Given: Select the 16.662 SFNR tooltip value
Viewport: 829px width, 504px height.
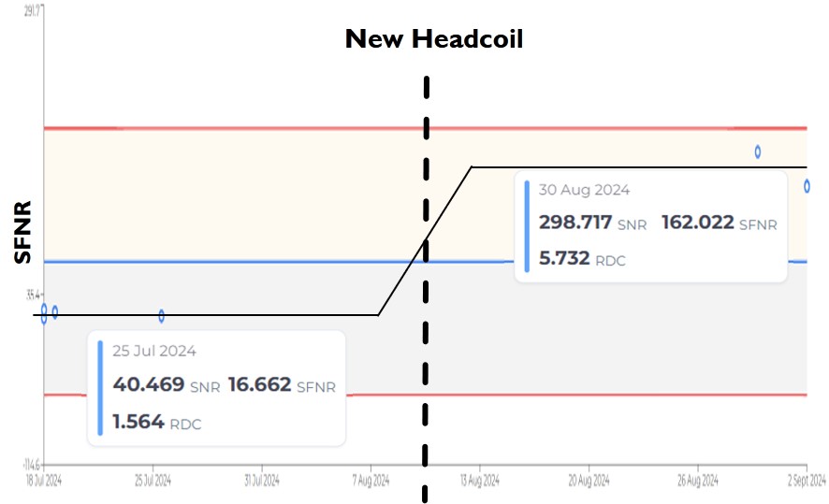Looking at the screenshot, I should click(259, 384).
